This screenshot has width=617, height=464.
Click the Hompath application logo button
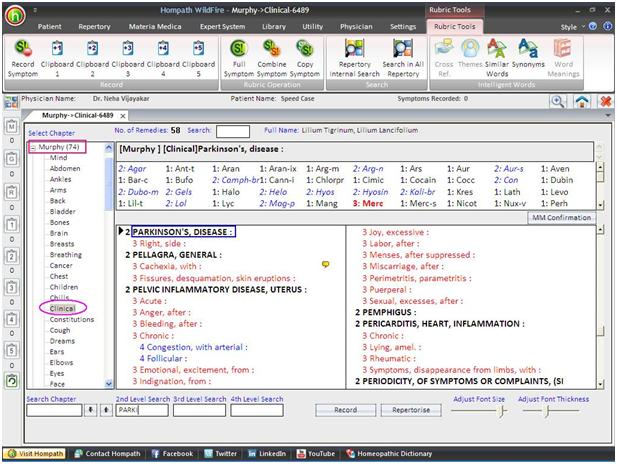15,16
